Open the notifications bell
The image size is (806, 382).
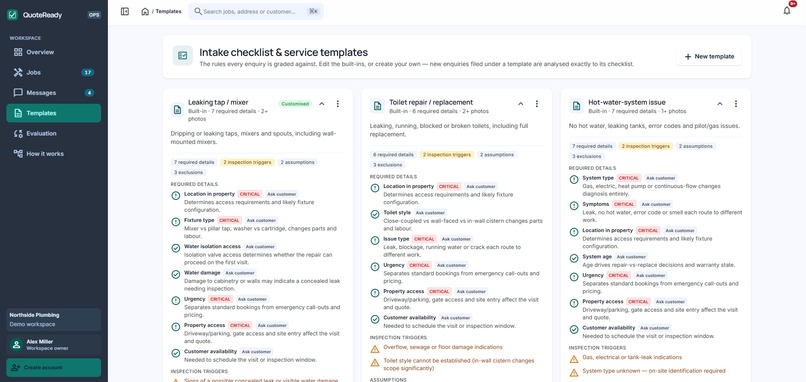point(786,11)
